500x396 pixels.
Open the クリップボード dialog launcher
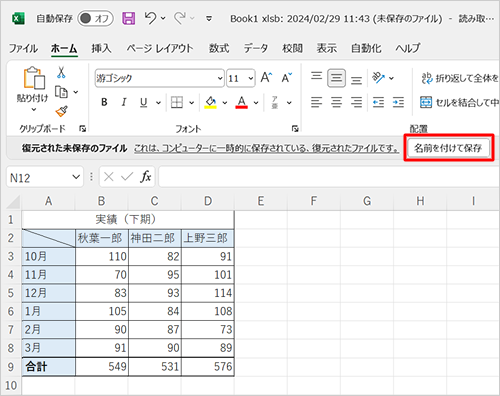[x=82, y=129]
